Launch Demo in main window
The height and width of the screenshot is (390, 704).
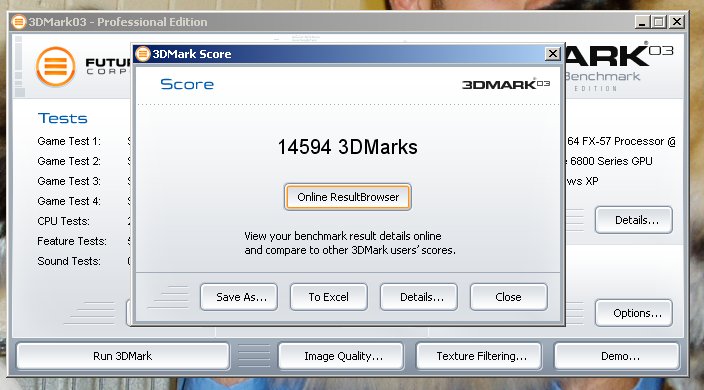[x=617, y=356]
